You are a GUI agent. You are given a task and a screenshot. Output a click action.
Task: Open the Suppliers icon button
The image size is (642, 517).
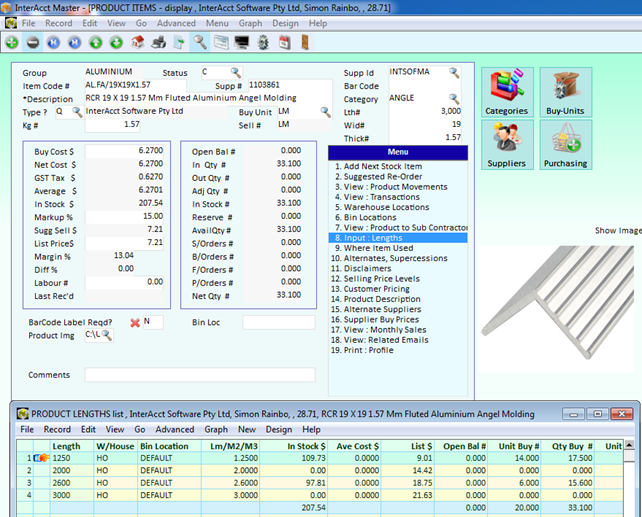507,144
